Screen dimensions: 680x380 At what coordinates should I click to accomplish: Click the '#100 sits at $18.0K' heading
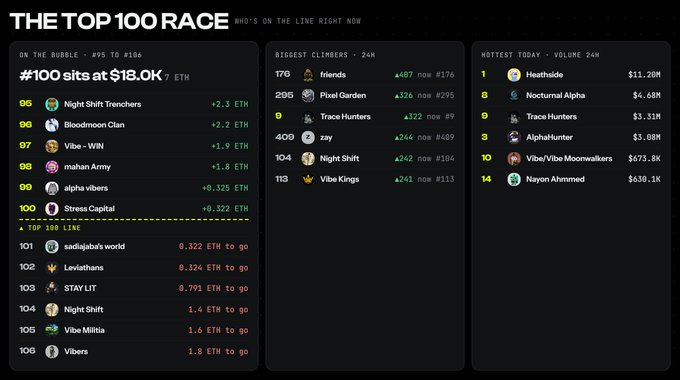(91, 75)
